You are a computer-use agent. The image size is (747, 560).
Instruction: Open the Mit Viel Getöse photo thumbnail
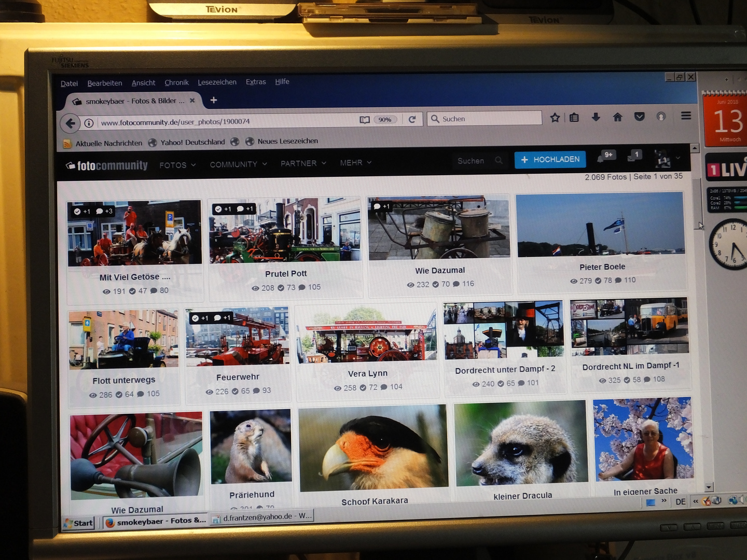coord(134,233)
